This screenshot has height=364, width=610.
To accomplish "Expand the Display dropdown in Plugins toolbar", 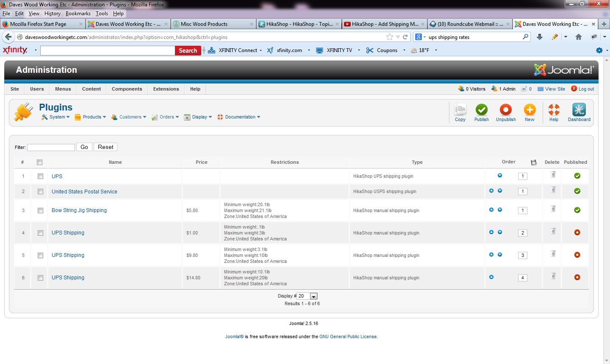I will [x=198, y=117].
